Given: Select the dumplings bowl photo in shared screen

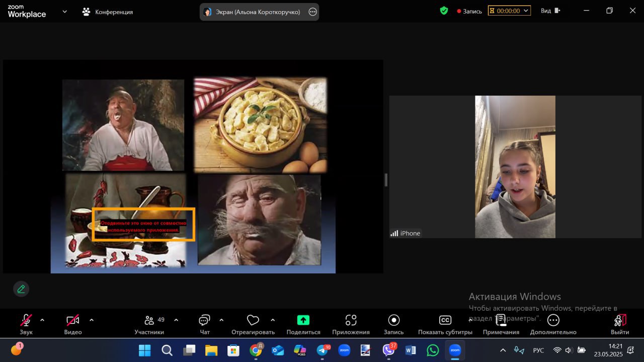Looking at the screenshot, I should 260,125.
